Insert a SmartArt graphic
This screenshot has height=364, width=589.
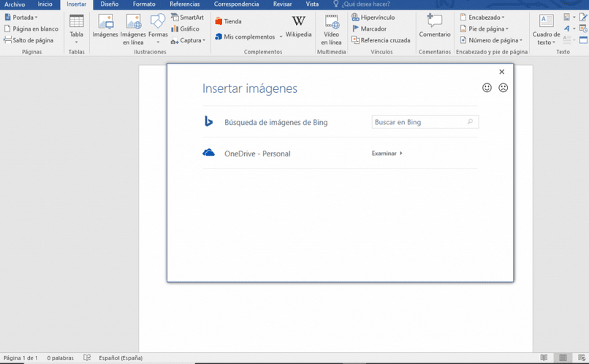pos(188,18)
